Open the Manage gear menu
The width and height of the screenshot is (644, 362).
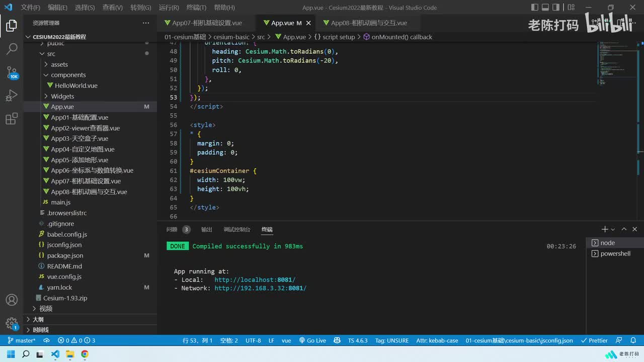(x=12, y=323)
